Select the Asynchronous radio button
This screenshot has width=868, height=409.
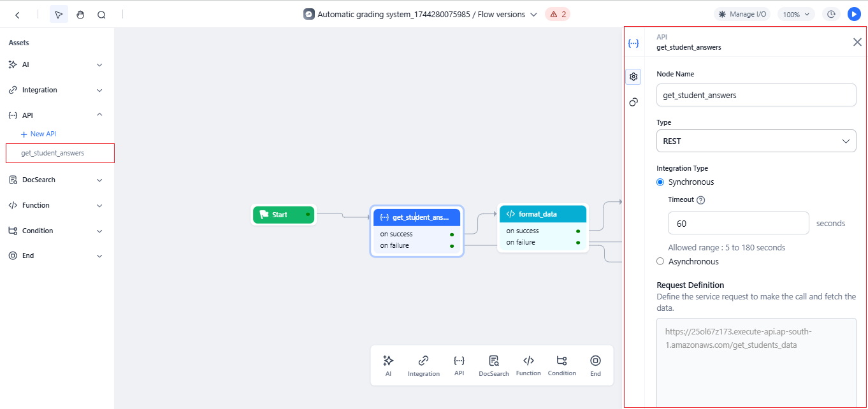click(660, 262)
